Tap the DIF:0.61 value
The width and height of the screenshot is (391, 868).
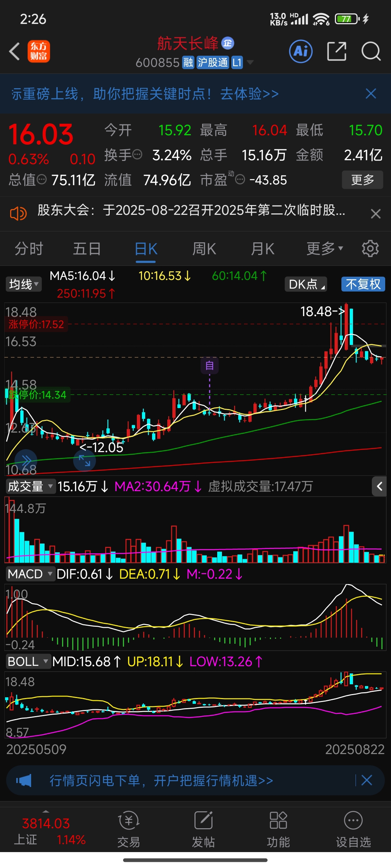click(x=85, y=574)
